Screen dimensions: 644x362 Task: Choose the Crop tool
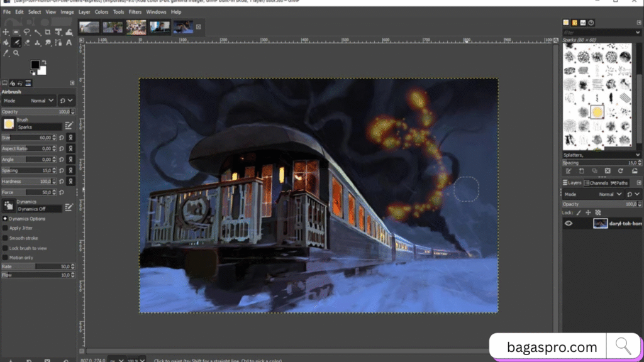coord(48,32)
